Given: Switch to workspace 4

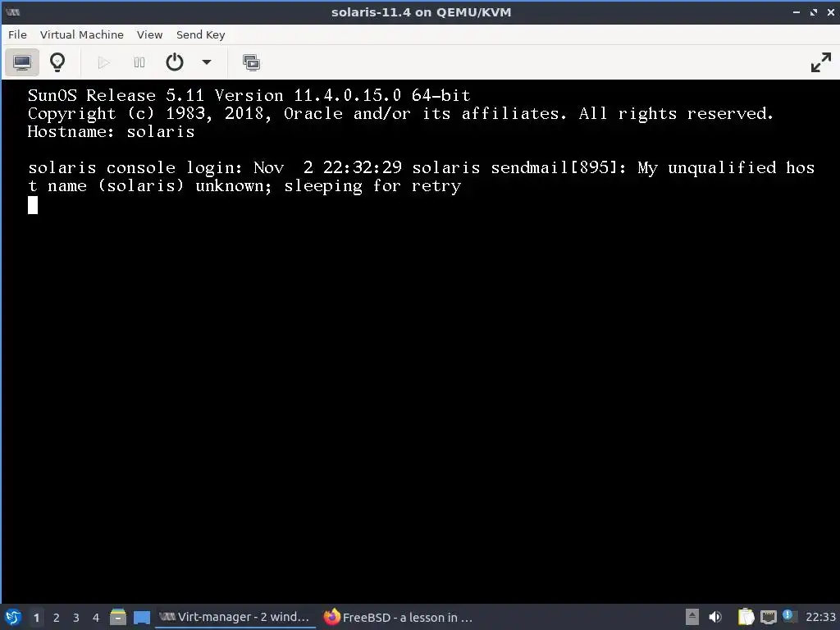Looking at the screenshot, I should point(96,618).
